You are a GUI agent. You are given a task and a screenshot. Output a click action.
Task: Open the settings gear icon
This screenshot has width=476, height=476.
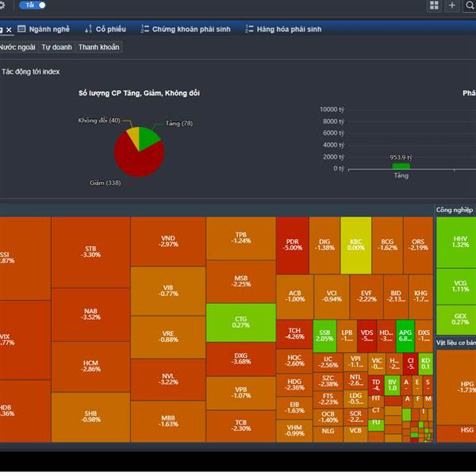tap(2, 6)
